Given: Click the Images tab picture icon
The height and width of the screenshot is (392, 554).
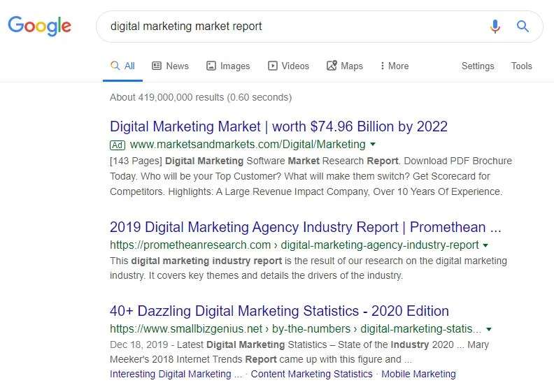Looking at the screenshot, I should (x=211, y=66).
